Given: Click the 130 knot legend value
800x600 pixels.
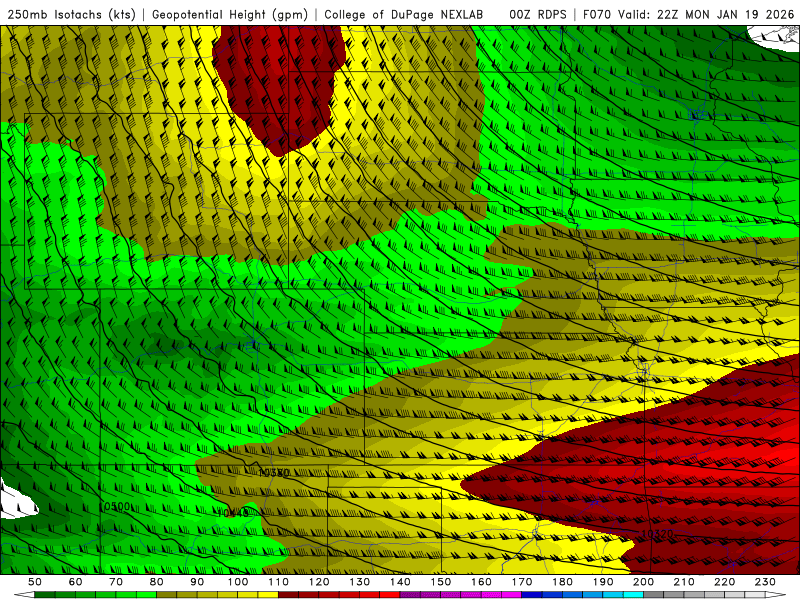Looking at the screenshot, I should [360, 582].
